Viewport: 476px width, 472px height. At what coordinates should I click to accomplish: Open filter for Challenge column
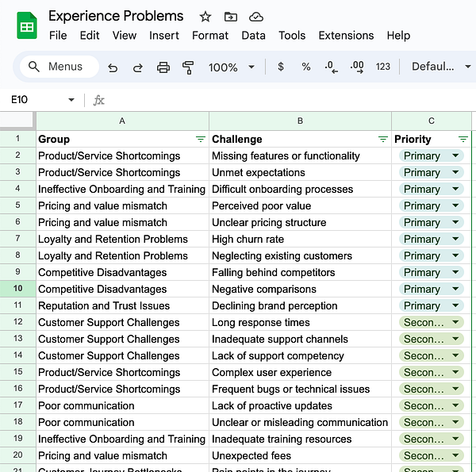coord(383,140)
